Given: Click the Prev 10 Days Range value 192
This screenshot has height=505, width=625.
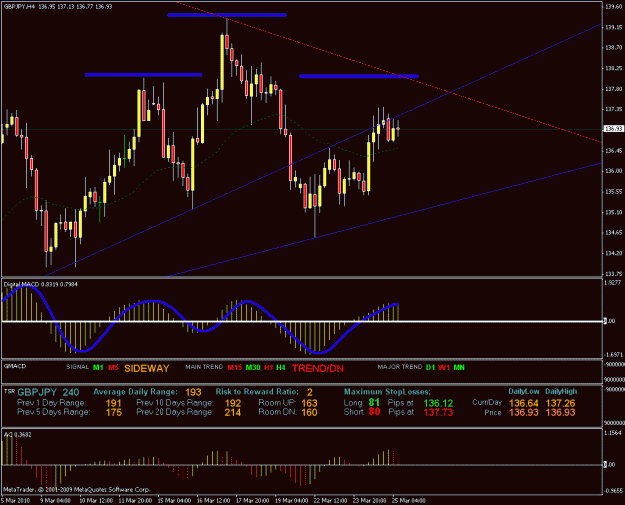Looking at the screenshot, I should click(x=233, y=403).
